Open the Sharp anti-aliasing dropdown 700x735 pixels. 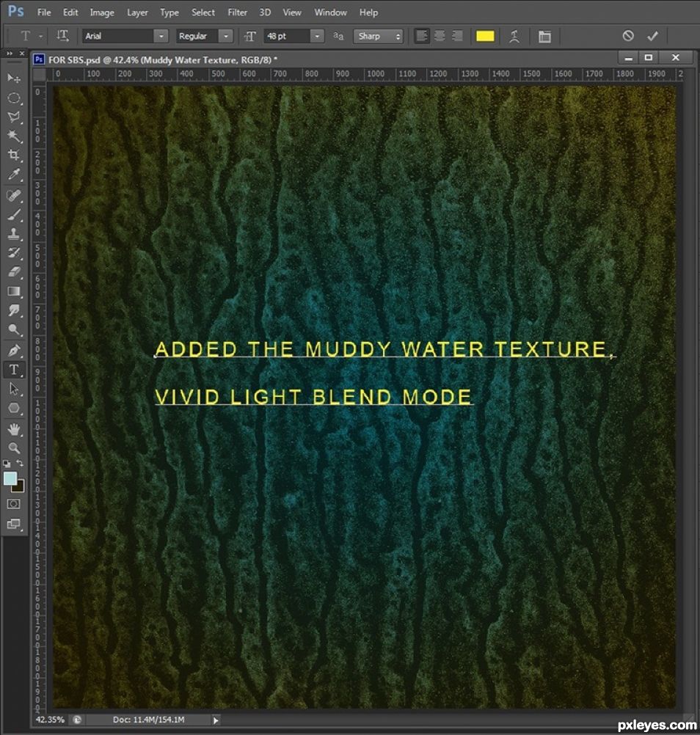coord(379,36)
